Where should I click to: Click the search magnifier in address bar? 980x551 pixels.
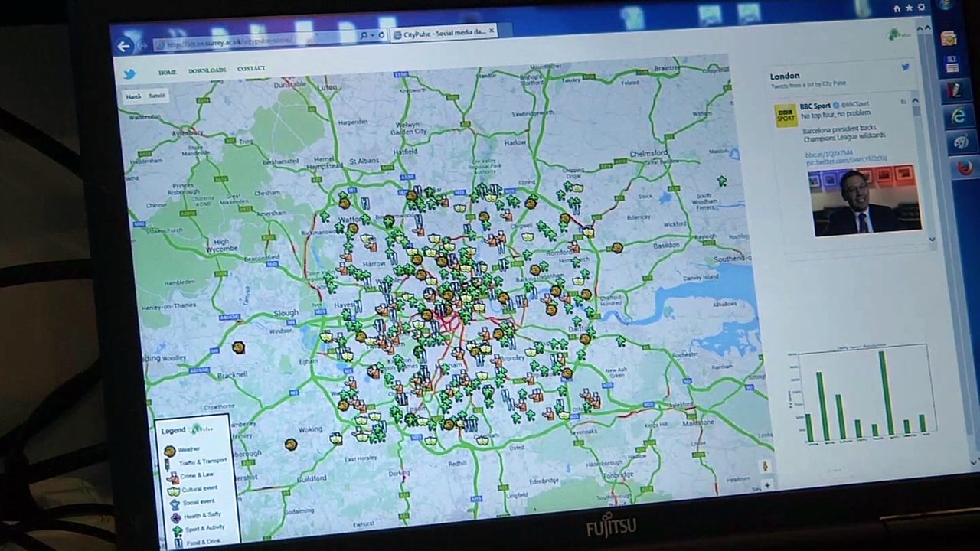click(363, 35)
